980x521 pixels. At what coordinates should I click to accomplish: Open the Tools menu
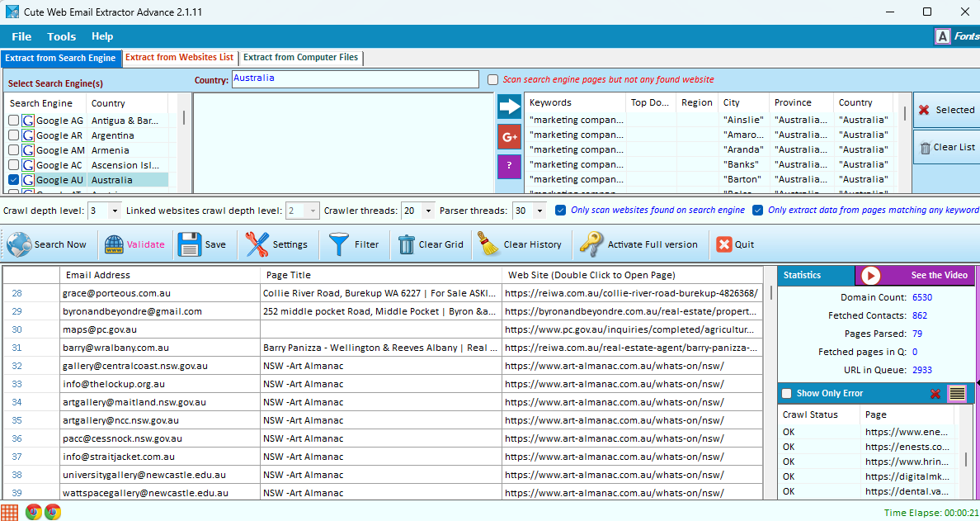pyautogui.click(x=61, y=36)
